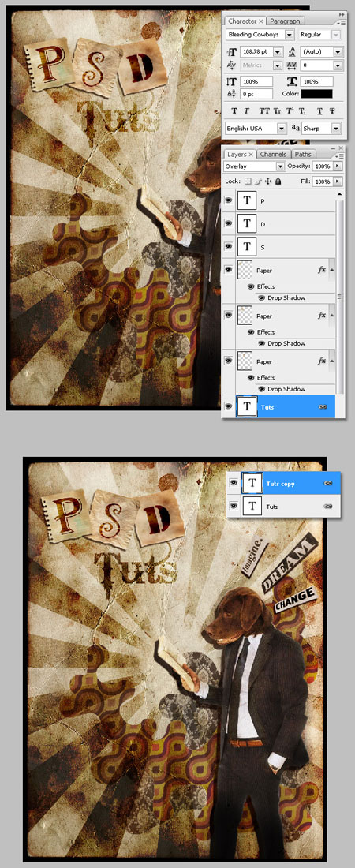Apply Small Caps text style
The width and height of the screenshot is (355, 868).
point(278,110)
